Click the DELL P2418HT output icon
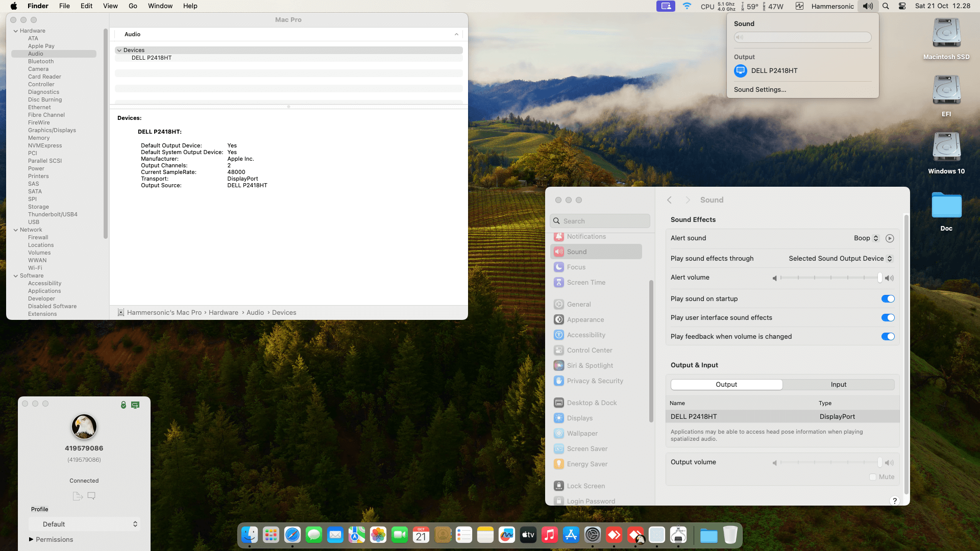Screen dimensions: 980x551 pos(741,71)
